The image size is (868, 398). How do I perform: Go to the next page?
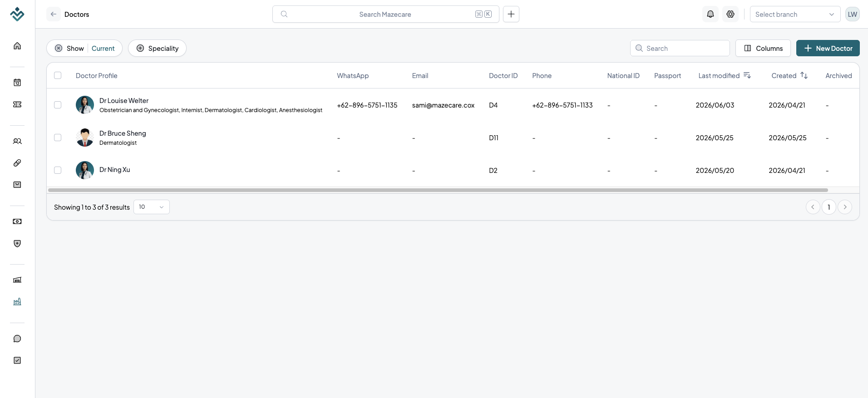[845, 207]
